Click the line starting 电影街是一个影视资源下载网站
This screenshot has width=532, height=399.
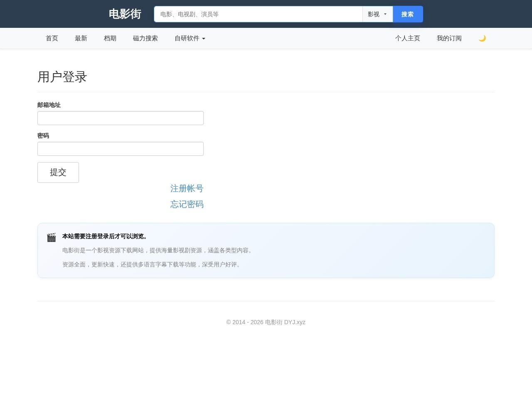pos(158,250)
